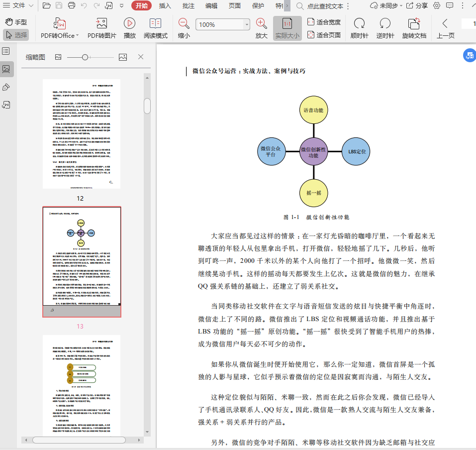Click thumbnail panel scroll down arrow

(147, 432)
